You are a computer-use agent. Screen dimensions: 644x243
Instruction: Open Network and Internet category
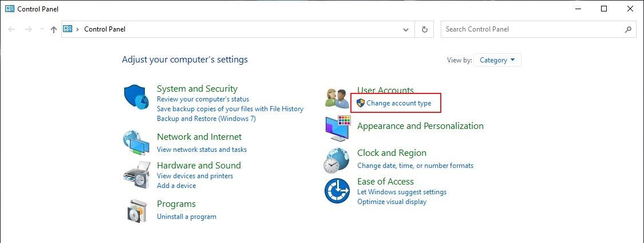199,136
